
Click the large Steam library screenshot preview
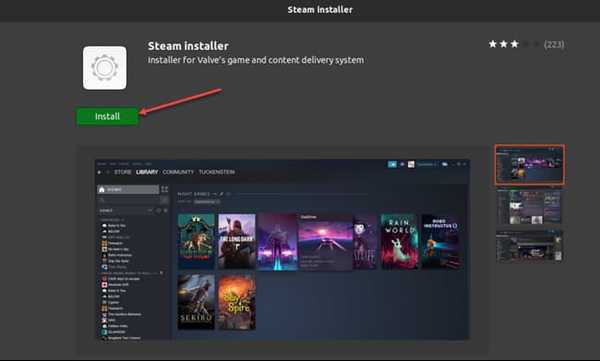coord(282,249)
